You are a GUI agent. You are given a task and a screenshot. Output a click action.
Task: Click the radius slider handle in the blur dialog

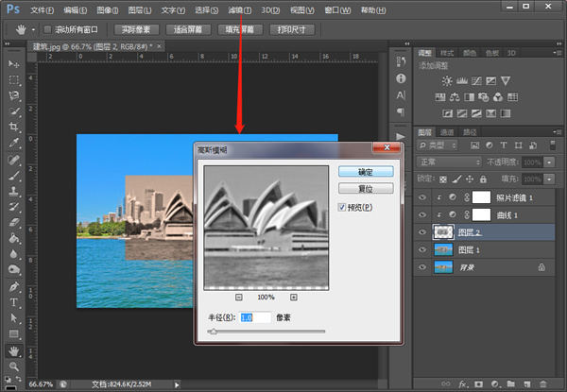(212, 332)
